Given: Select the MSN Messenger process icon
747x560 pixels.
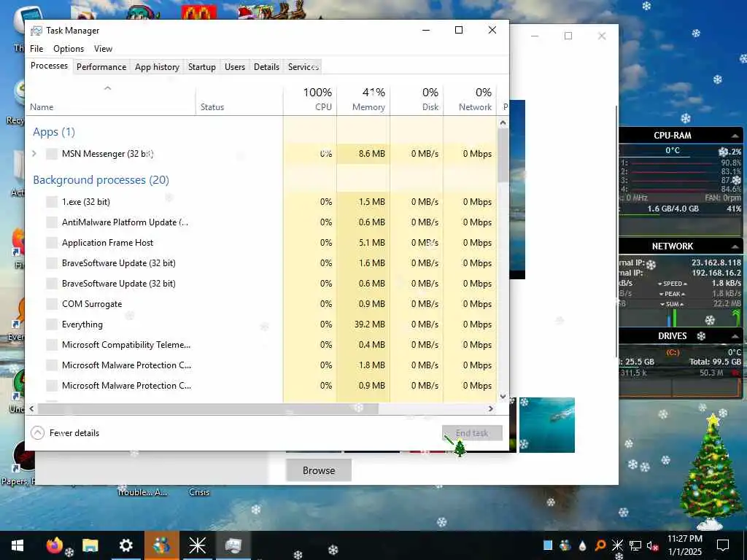Looking at the screenshot, I should click(52, 154).
